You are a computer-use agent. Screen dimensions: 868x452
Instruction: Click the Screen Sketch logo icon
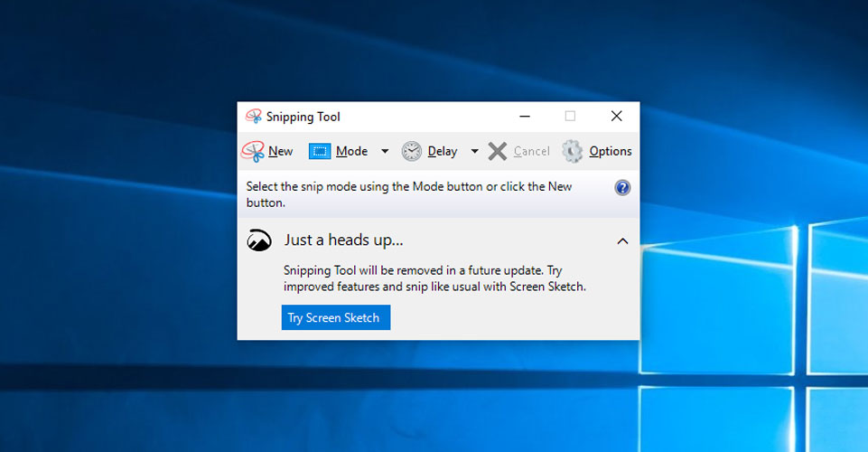pos(259,240)
